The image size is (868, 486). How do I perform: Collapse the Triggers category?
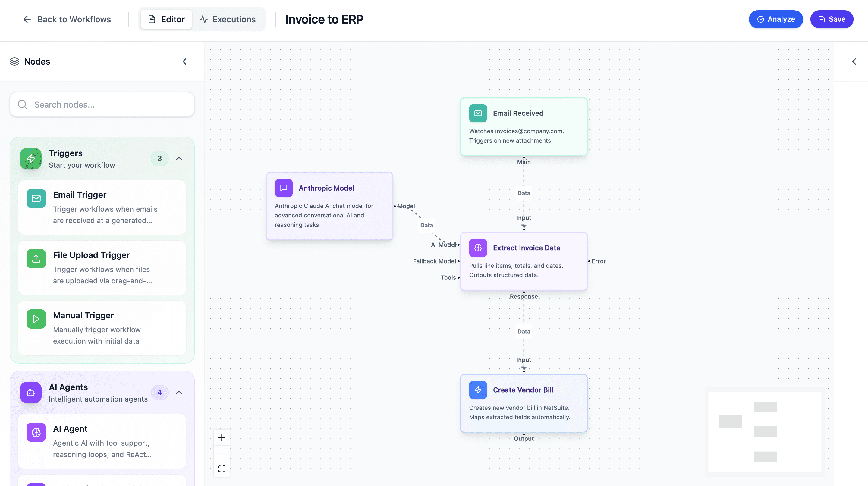coord(179,159)
